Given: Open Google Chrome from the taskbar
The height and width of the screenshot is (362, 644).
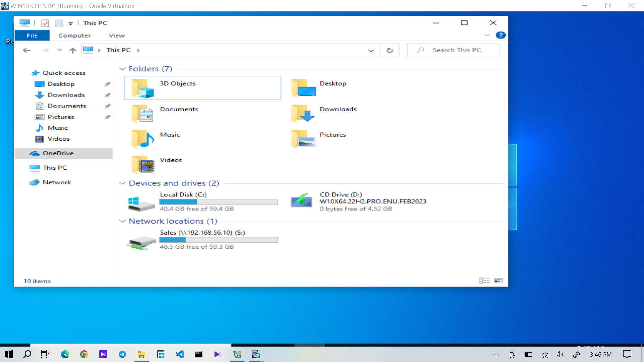Looking at the screenshot, I should click(84, 354).
